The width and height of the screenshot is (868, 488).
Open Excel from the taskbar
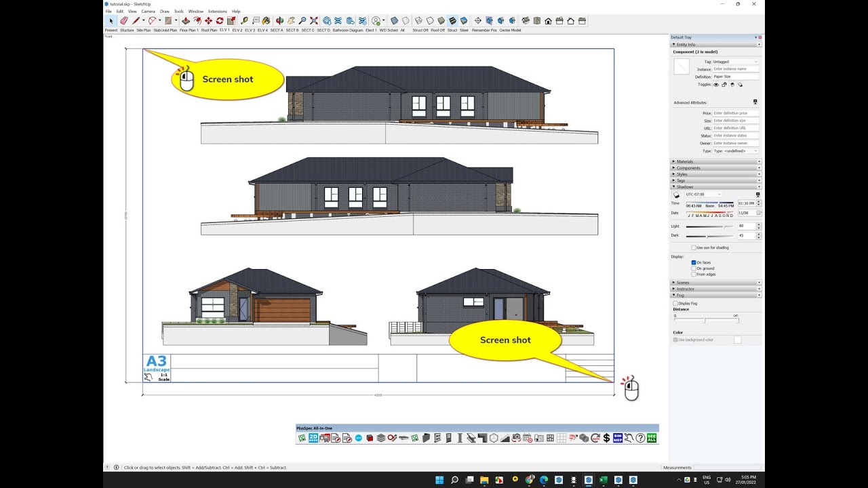pyautogui.click(x=603, y=480)
